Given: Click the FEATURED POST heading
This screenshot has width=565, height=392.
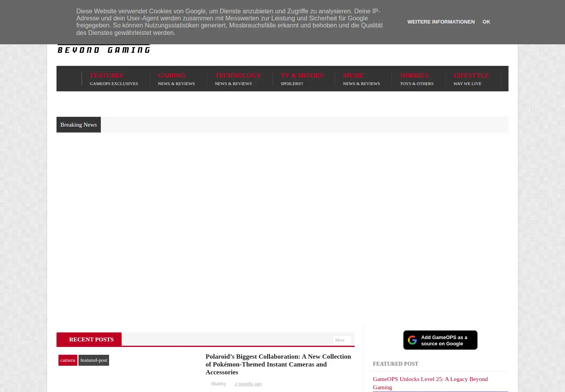Looking at the screenshot, I should (395, 364).
